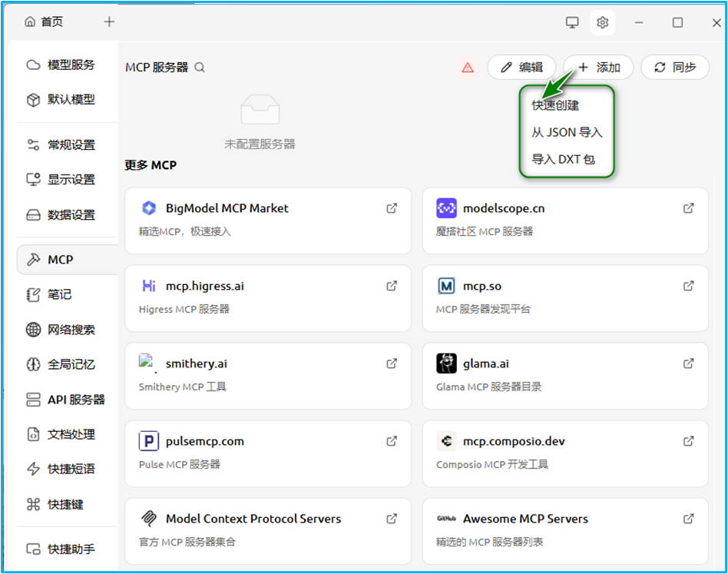Open external link icon on glama.ai card
This screenshot has width=728, height=574.
pyautogui.click(x=689, y=363)
